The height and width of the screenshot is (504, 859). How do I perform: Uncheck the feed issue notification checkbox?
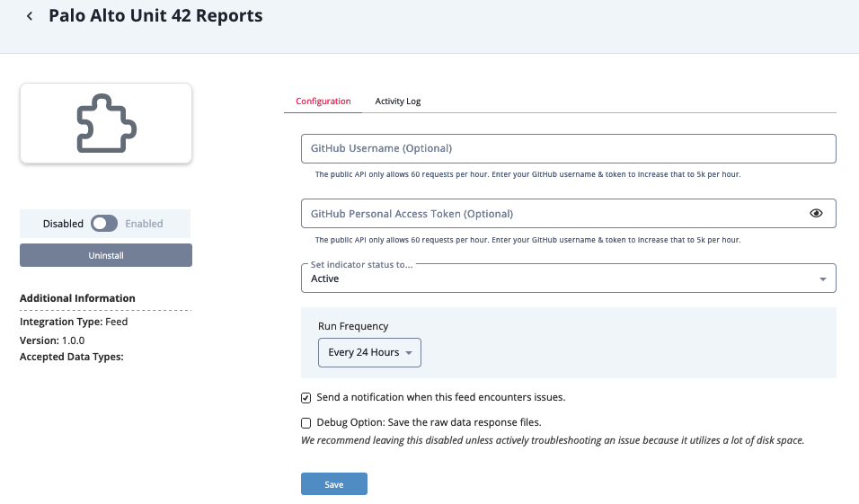pos(306,398)
